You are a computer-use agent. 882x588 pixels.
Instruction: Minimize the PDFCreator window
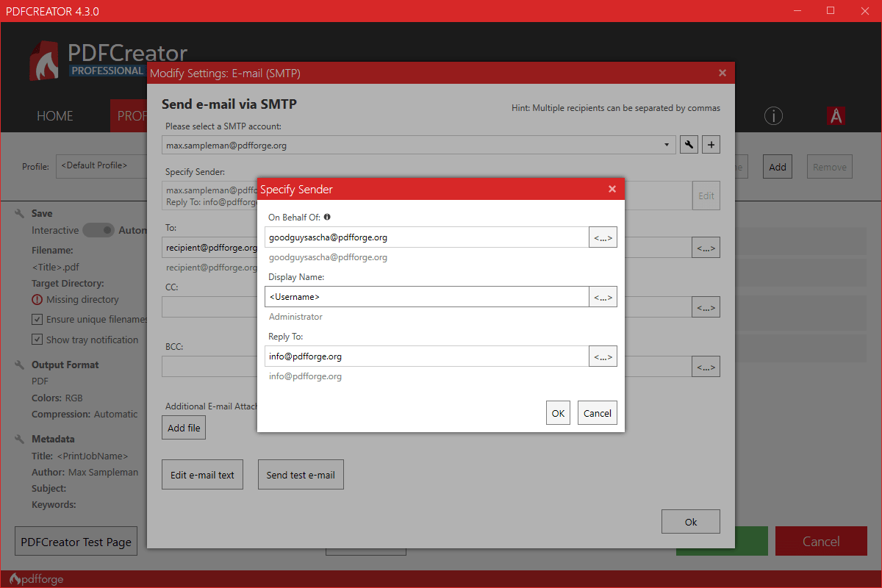pyautogui.click(x=797, y=10)
